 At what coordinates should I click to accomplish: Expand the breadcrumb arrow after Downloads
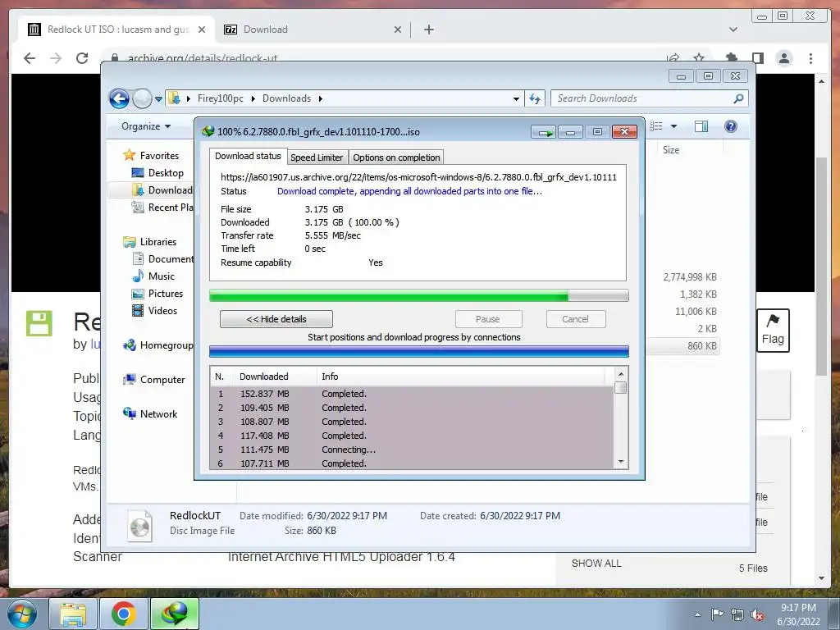(321, 98)
